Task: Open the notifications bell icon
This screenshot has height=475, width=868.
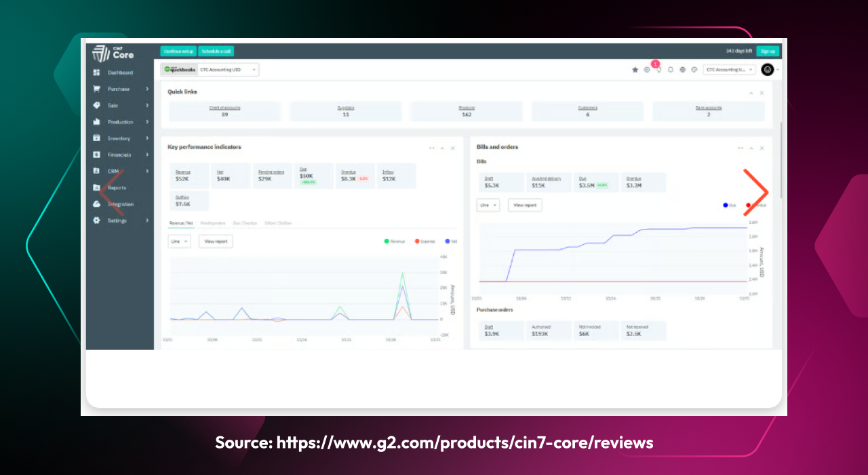Action: 671,69
